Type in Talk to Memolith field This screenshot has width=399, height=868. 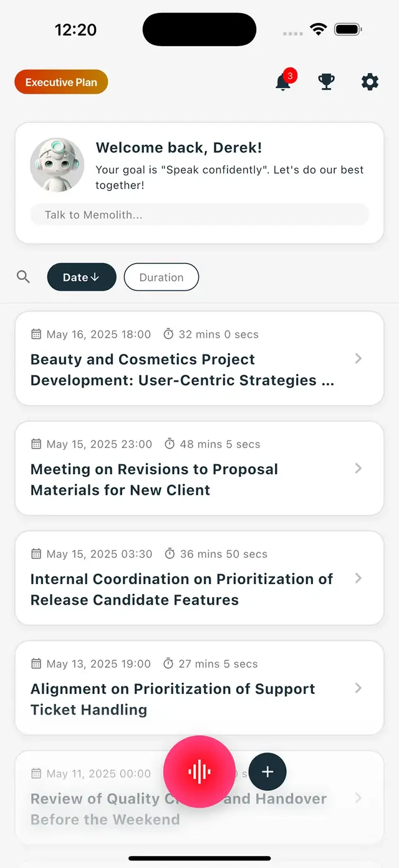199,215
